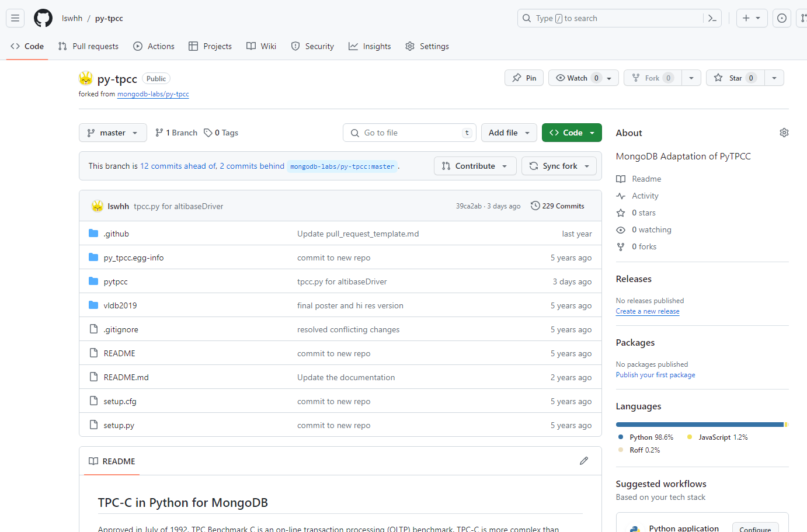Switch to the Insights tab

(x=369, y=46)
